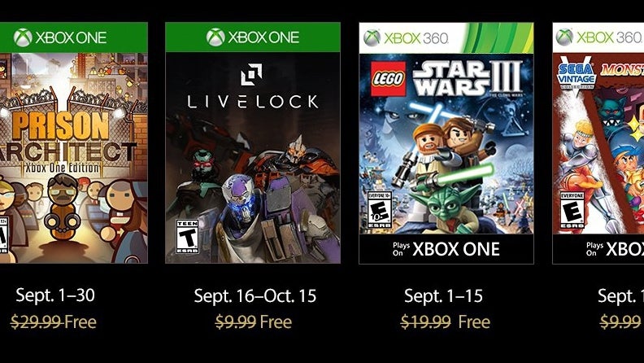Viewport: 644px width, 363px height.
Task: Click the $19.99 Free price label
Action: (x=446, y=321)
